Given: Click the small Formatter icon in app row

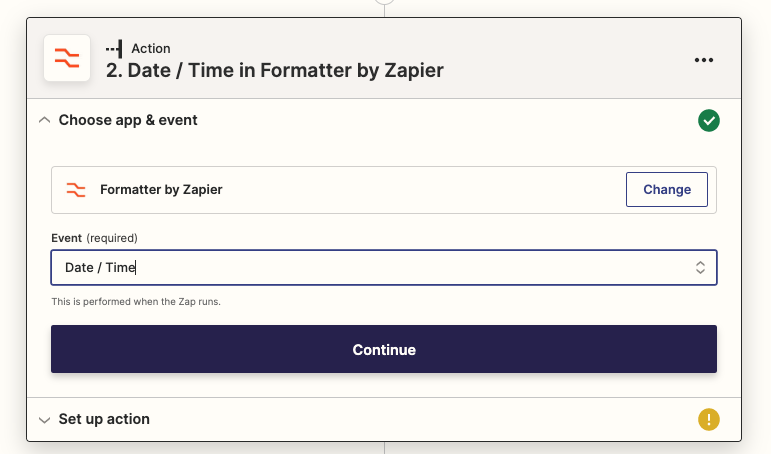Looking at the screenshot, I should click(76, 190).
